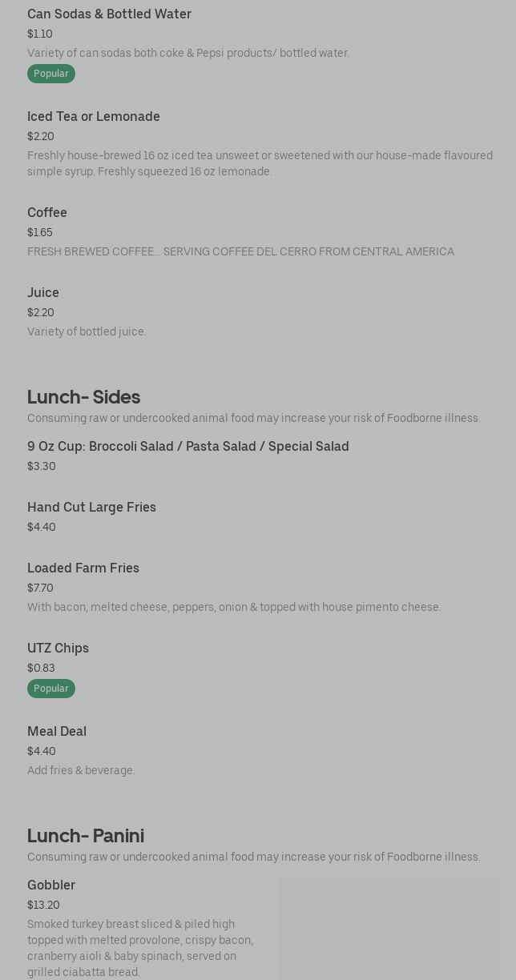The image size is (516, 980).
Task: Select the 9 Oz Cup salad item
Action: pos(188,447)
